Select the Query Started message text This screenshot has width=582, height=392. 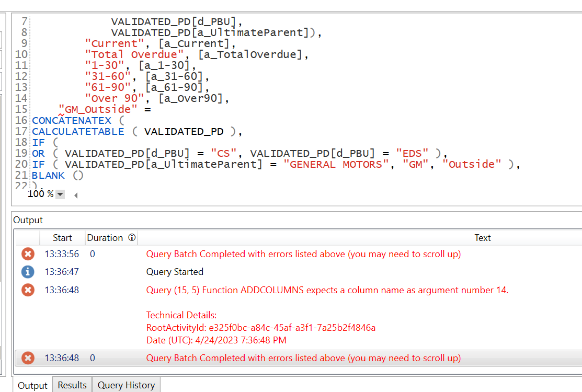[175, 272]
